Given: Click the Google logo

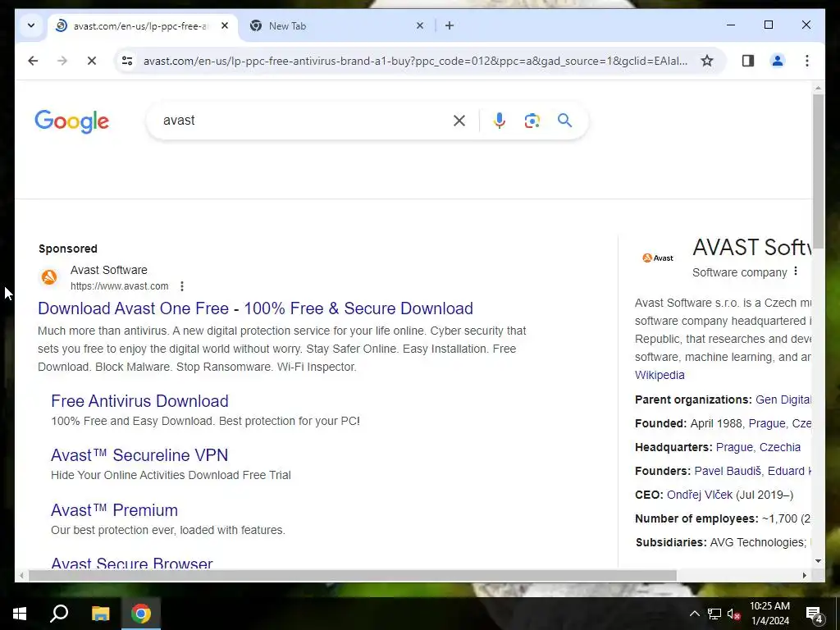Looking at the screenshot, I should 72,121.
